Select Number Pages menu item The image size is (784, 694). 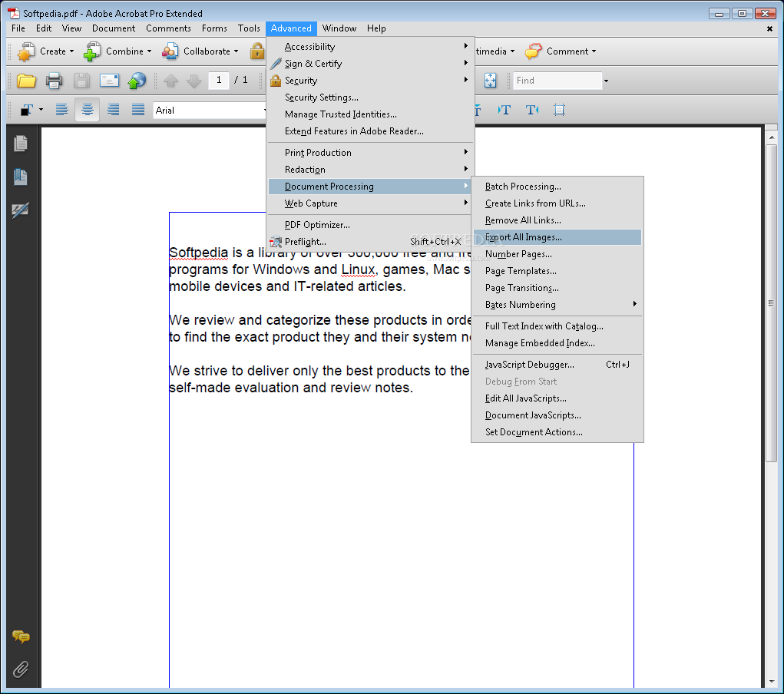coord(557,254)
